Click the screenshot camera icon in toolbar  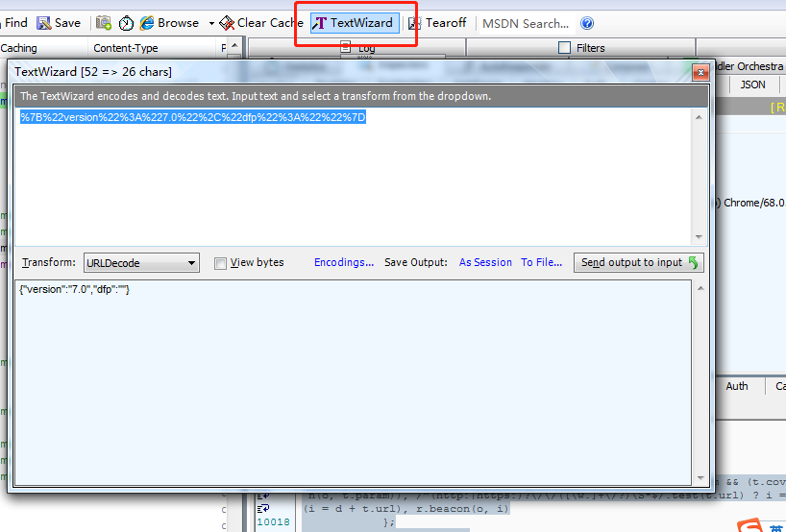pos(104,23)
